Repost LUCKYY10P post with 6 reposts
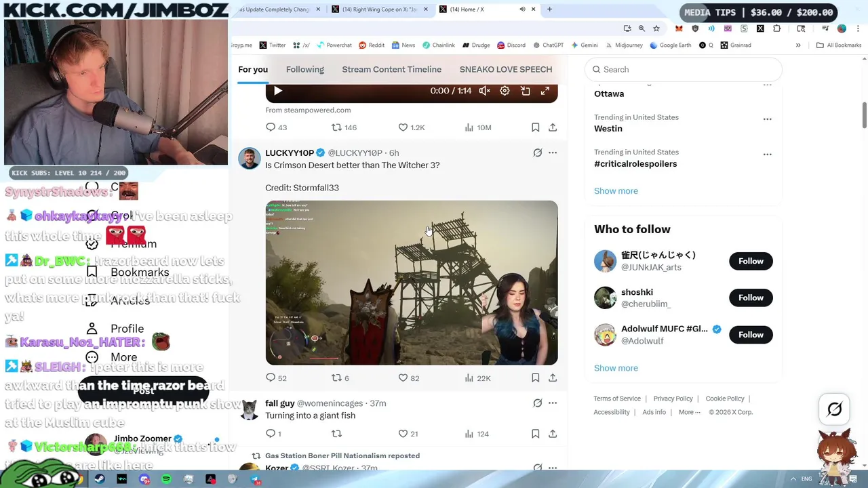Image resolution: width=868 pixels, height=488 pixels. 340,378
